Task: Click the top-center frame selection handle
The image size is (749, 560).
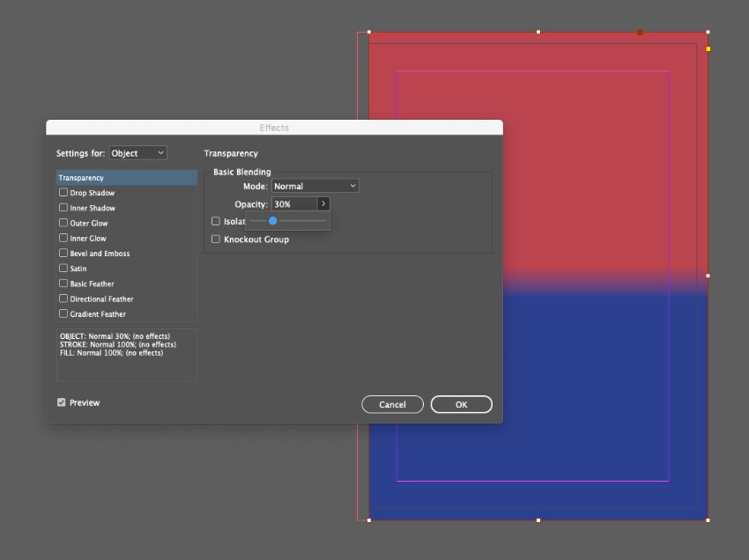Action: pyautogui.click(x=538, y=32)
